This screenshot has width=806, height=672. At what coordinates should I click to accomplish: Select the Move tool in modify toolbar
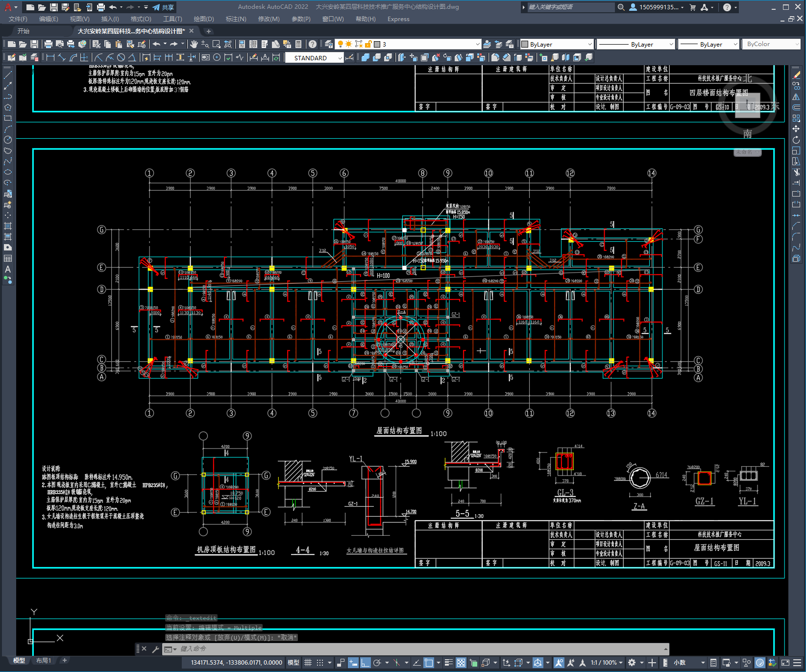796,129
